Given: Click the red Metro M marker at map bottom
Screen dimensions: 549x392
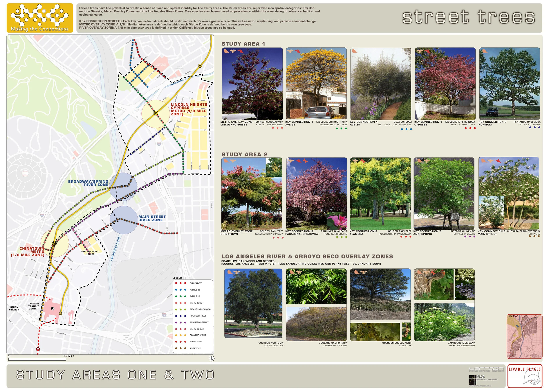Looking at the screenshot, I should click(x=38, y=349).
